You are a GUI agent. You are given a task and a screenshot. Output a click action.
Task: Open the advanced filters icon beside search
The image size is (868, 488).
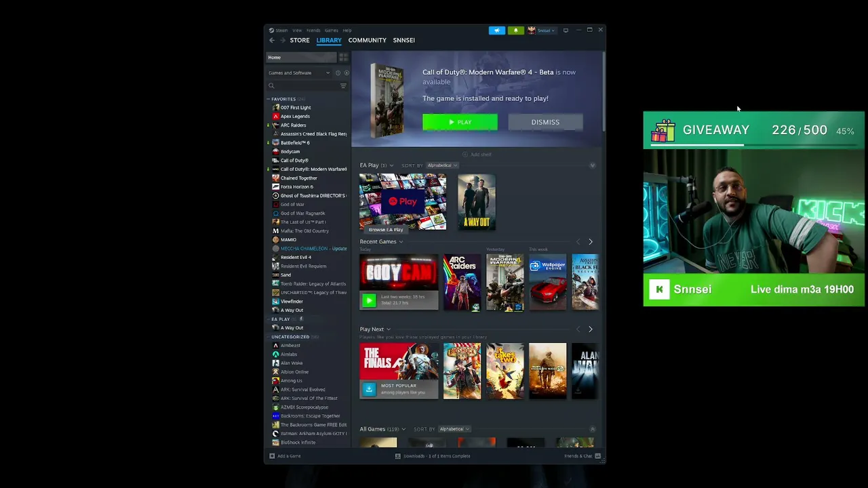(x=343, y=86)
